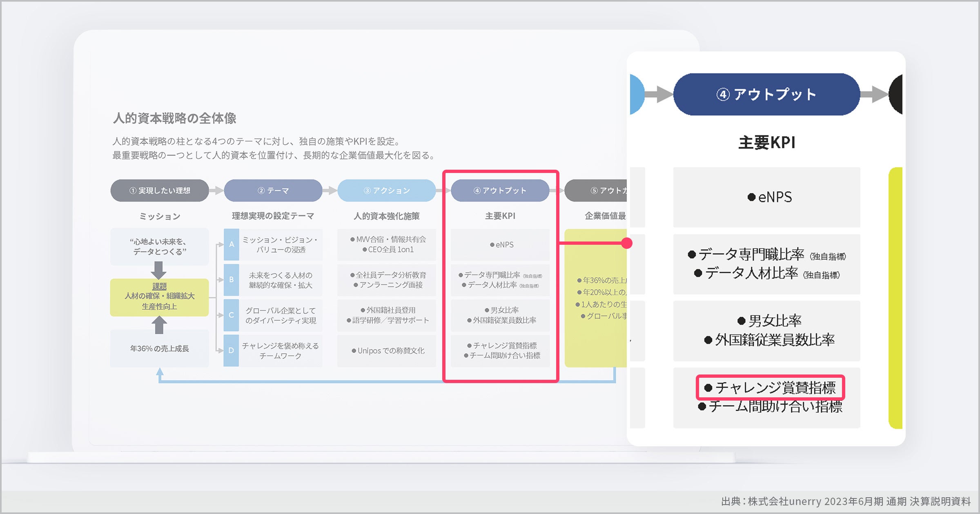The height and width of the screenshot is (514, 980).
Task: Click the small 主要KPI heading in the slide
Action: pos(500,216)
